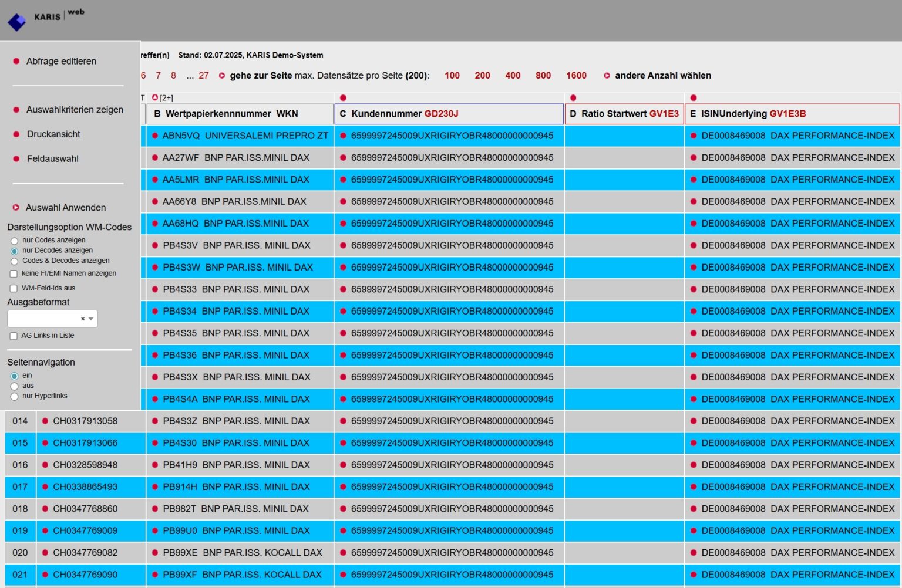Click the red bullet beside Abfrage editieren
Image resolution: width=902 pixels, height=588 pixels.
click(16, 61)
